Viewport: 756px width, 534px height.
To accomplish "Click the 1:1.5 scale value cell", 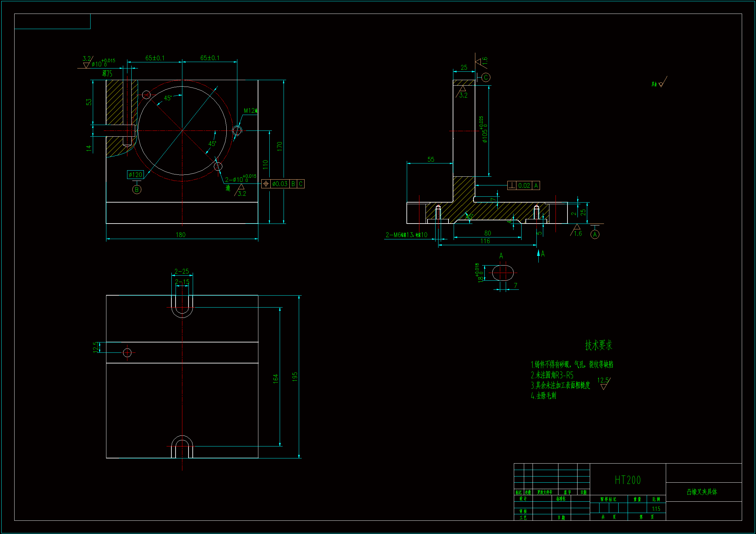I will tap(656, 509).
